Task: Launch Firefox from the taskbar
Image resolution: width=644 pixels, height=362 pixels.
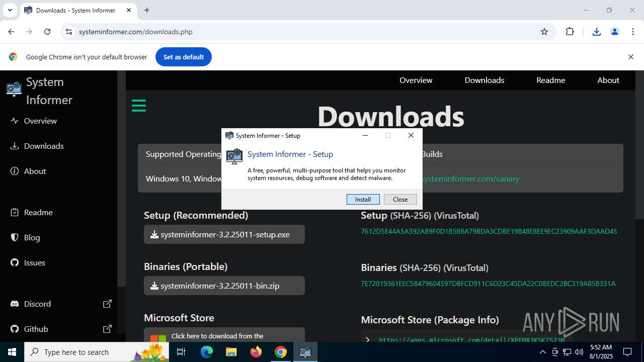Action: click(x=256, y=352)
